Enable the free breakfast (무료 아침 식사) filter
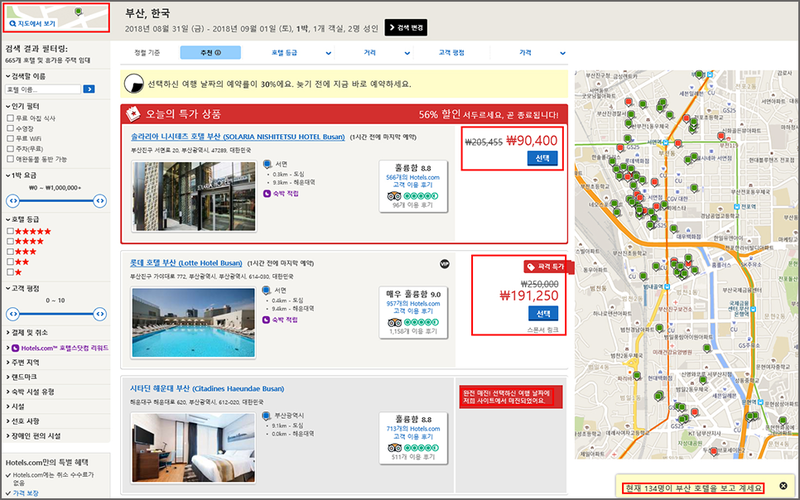800x500 pixels. [10, 118]
